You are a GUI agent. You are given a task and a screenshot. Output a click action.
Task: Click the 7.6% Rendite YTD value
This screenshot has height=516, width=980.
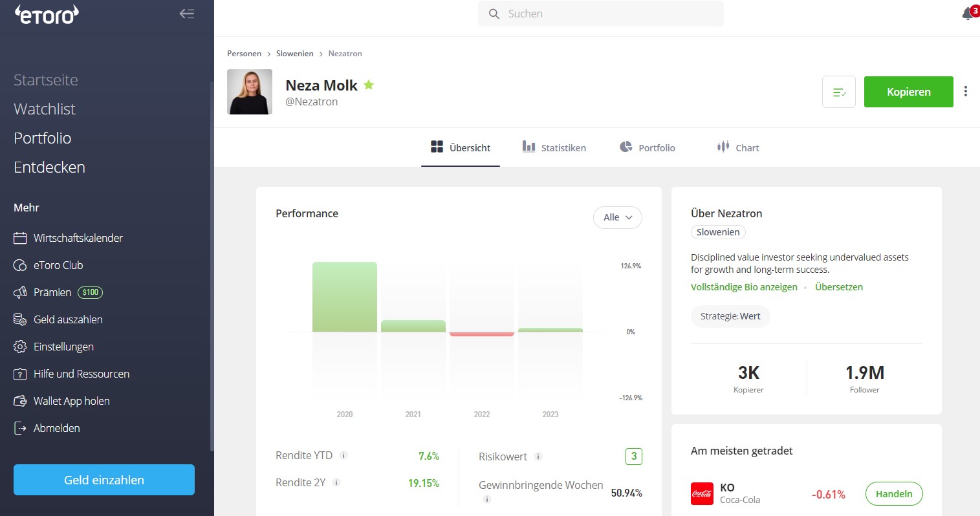pyautogui.click(x=429, y=456)
